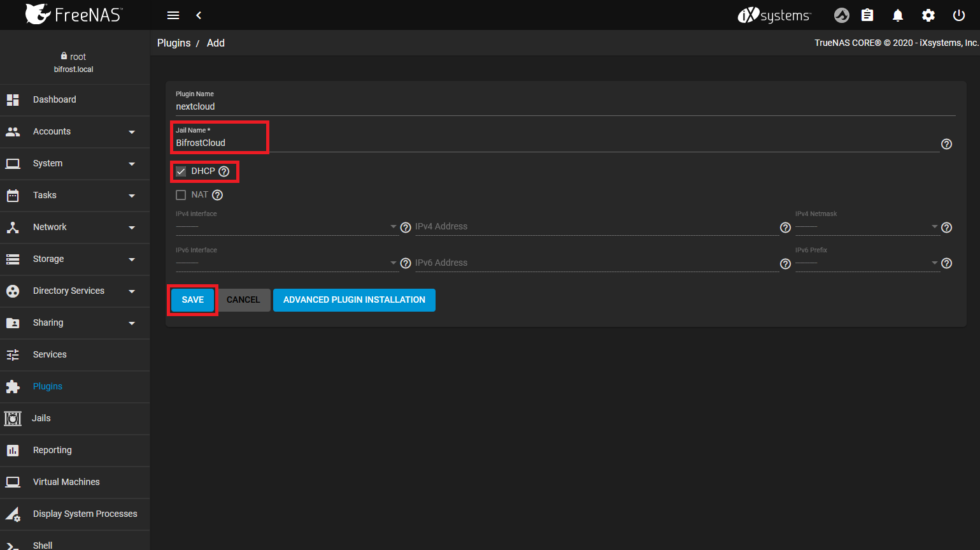Click the power icon
Screen dimensions: 980x550
pyautogui.click(x=959, y=15)
